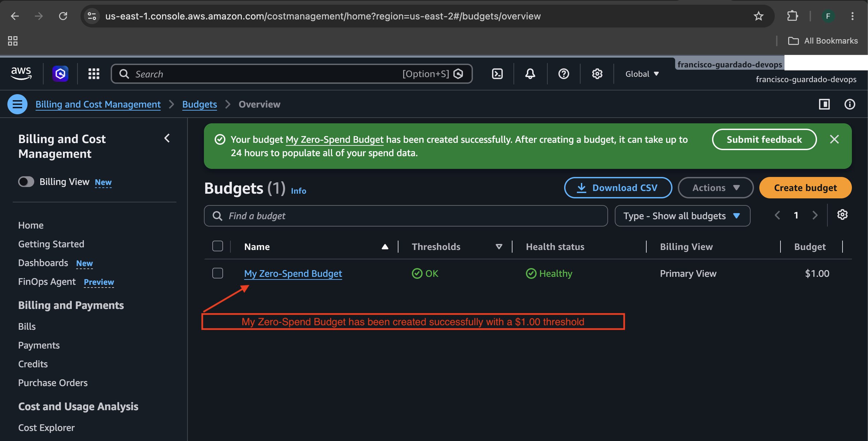Viewport: 868px width, 441px height.
Task: Open Credits in the sidebar
Action: pyautogui.click(x=33, y=364)
